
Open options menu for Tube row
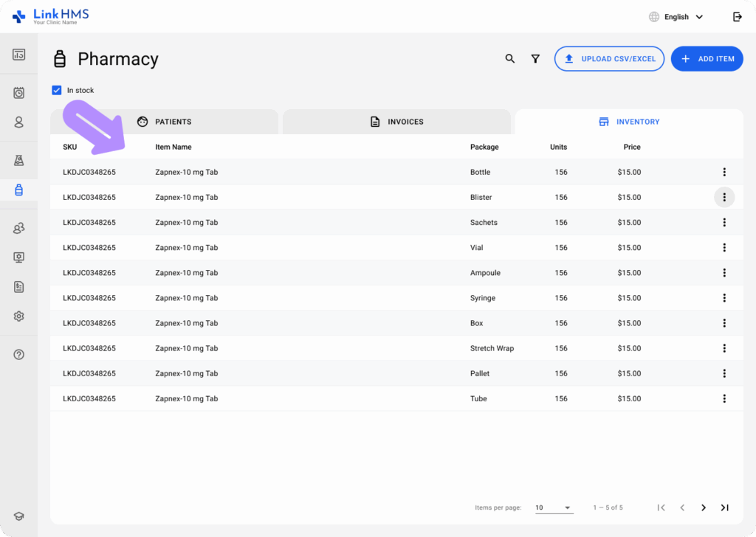pyautogui.click(x=724, y=398)
